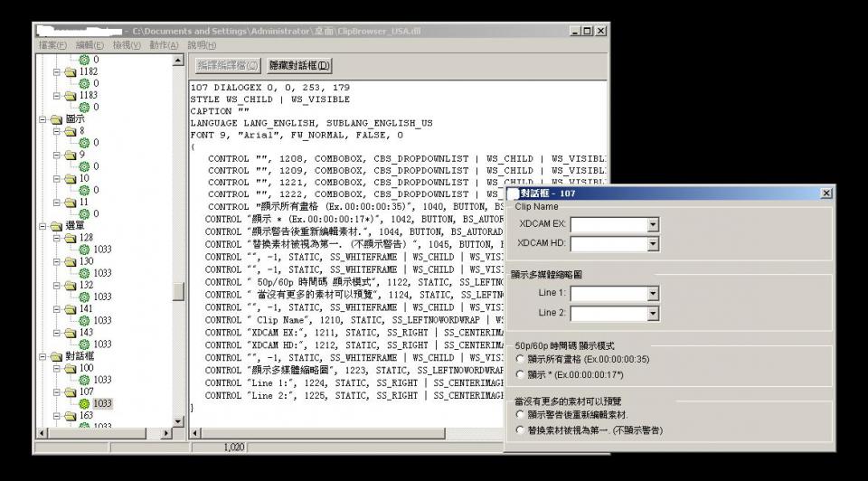This screenshot has height=481, width=868.
Task: Collapse tree node 8
Action: click(x=56, y=131)
